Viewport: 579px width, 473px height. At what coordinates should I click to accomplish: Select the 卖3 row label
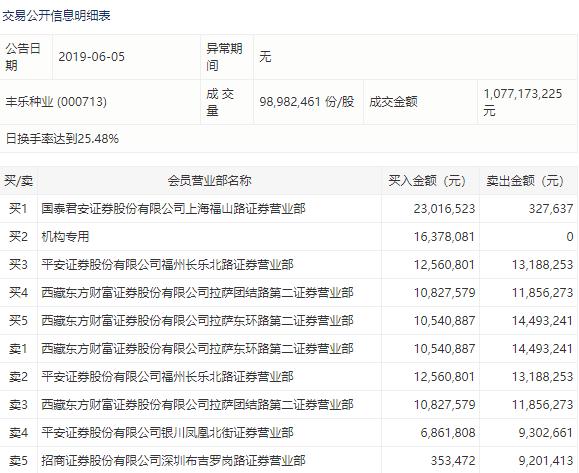click(18, 405)
